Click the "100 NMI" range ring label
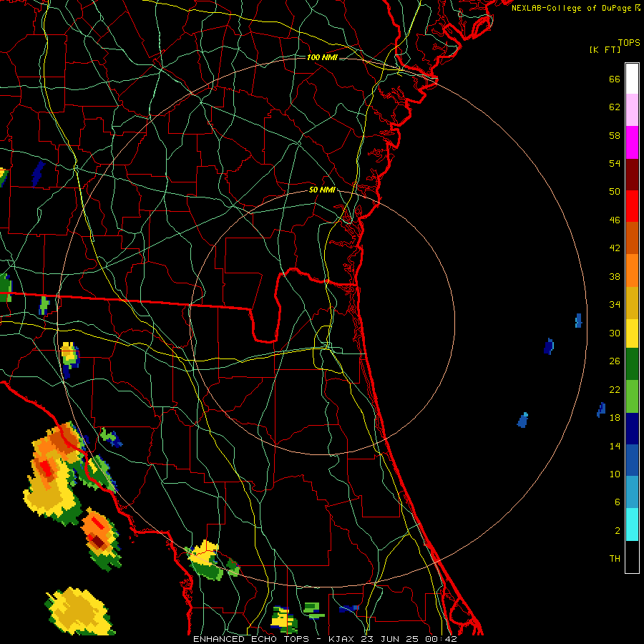 [x=322, y=57]
